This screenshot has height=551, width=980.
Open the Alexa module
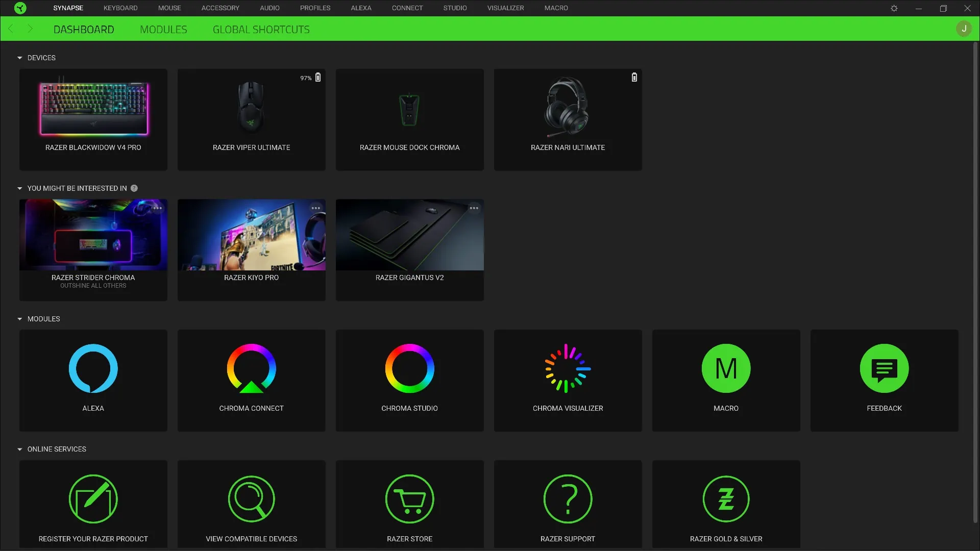[93, 380]
